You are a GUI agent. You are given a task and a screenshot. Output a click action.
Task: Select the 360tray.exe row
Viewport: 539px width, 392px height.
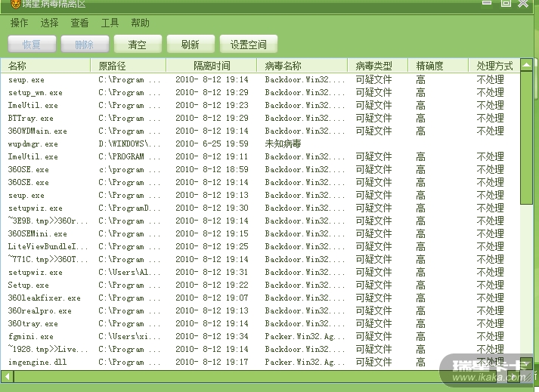pyautogui.click(x=260, y=323)
